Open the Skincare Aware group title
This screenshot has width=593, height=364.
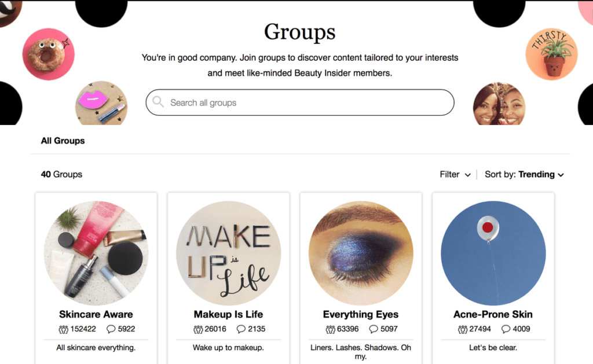pos(96,314)
